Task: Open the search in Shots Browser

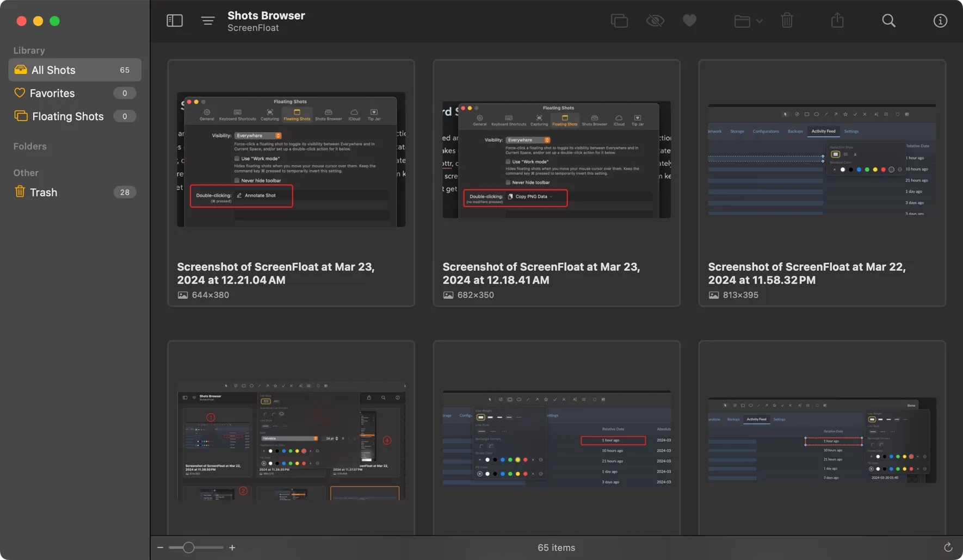Action: click(x=888, y=20)
